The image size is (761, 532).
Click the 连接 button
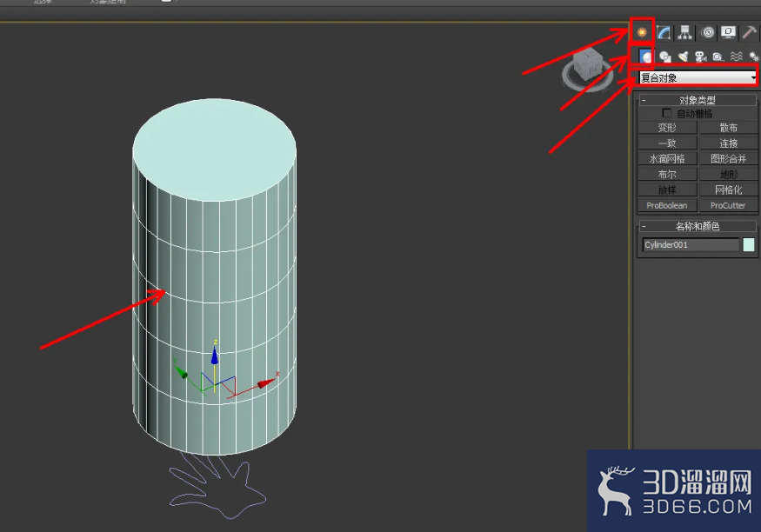point(729,143)
